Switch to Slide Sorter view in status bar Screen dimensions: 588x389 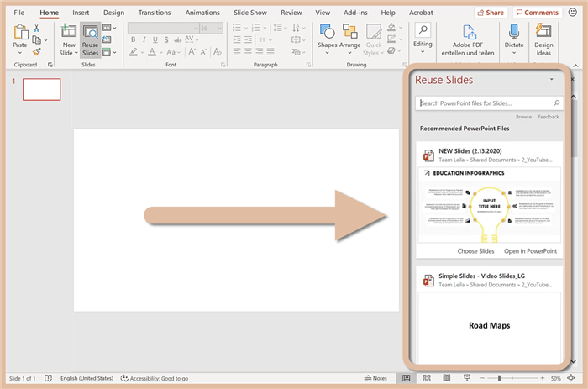[426, 378]
